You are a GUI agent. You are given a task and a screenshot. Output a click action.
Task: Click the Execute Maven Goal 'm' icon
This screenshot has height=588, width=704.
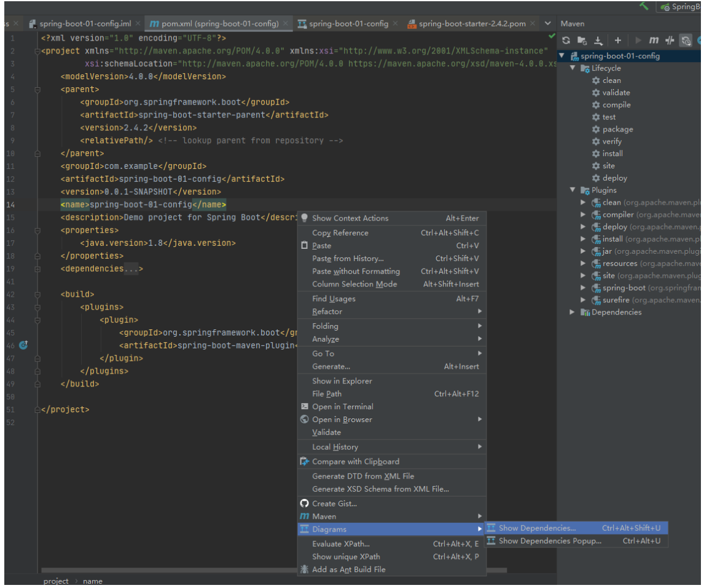click(654, 41)
